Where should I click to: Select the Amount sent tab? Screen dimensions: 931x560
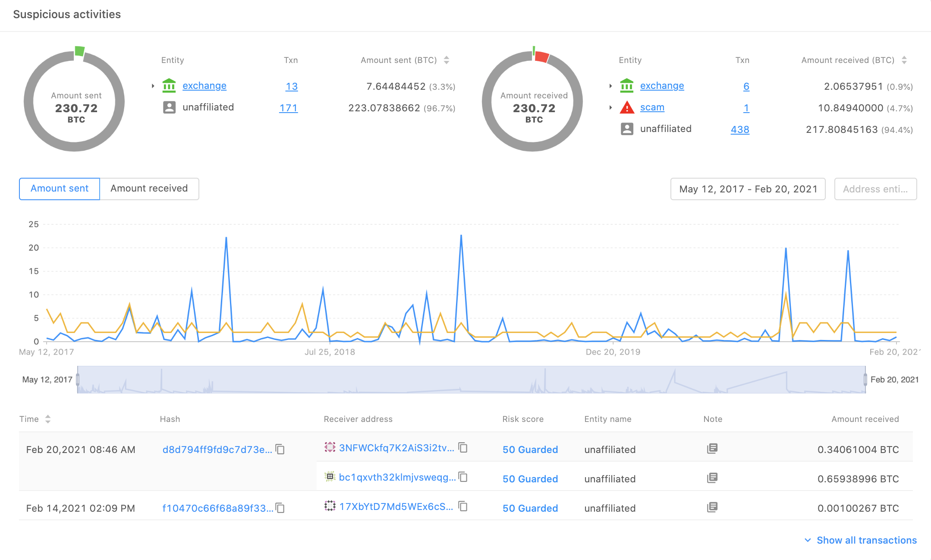pyautogui.click(x=59, y=189)
